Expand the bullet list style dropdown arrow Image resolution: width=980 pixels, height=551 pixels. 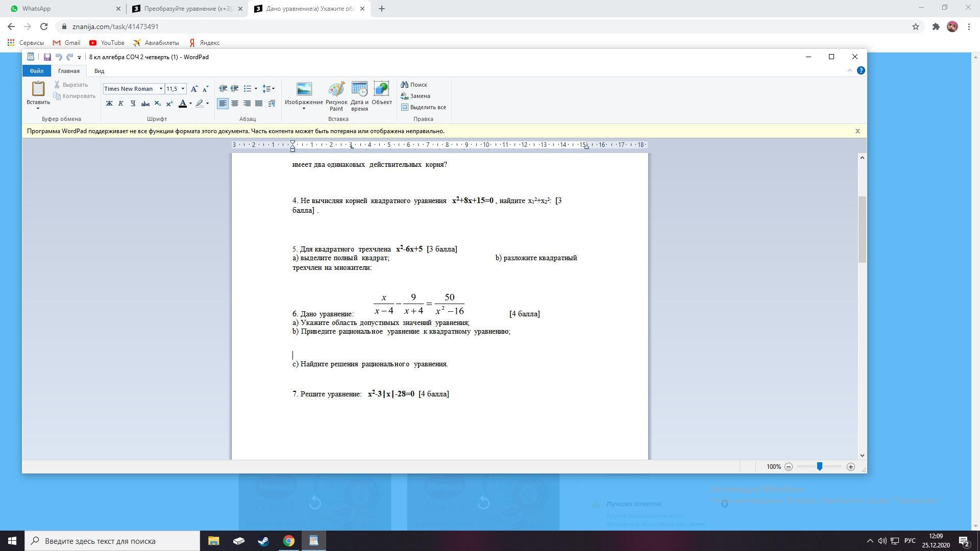(256, 89)
